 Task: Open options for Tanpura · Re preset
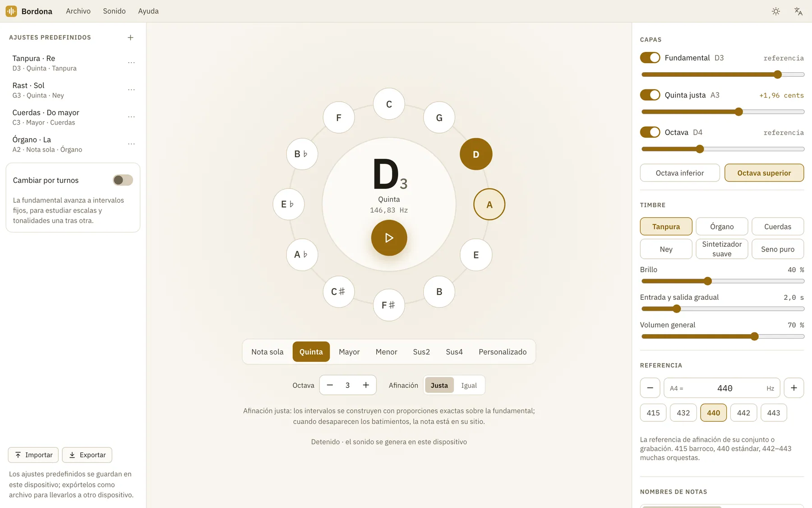131,63
